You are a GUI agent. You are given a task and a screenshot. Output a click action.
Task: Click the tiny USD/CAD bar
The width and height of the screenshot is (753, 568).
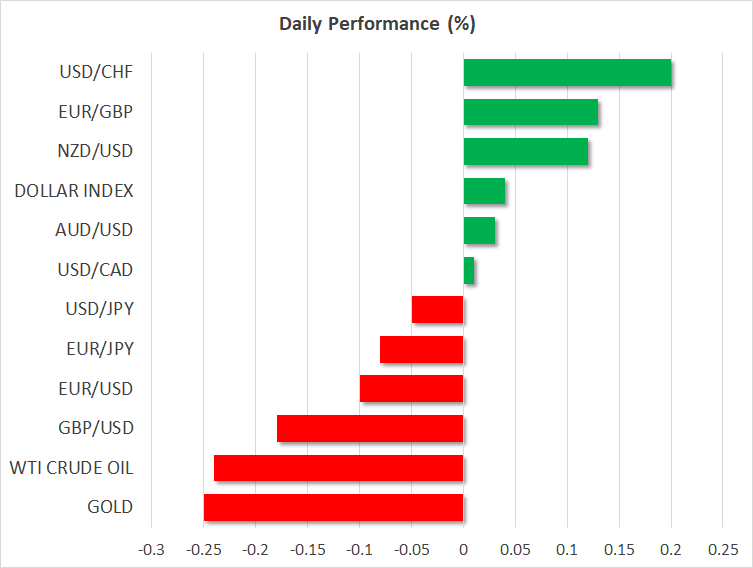tap(469, 270)
